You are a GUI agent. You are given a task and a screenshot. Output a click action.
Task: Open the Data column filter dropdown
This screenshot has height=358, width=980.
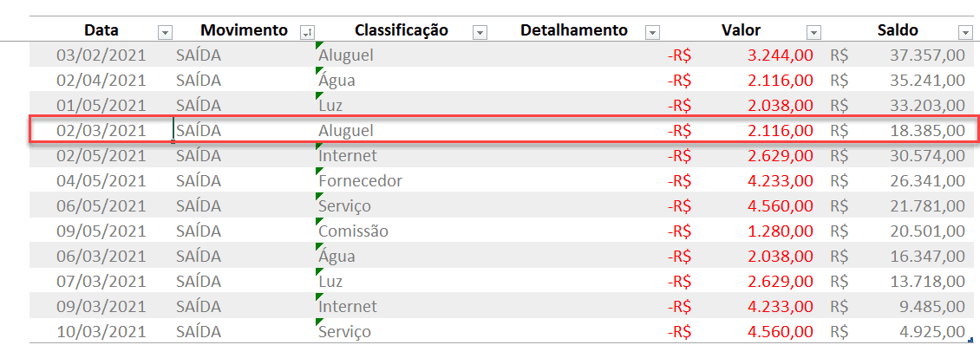click(166, 32)
